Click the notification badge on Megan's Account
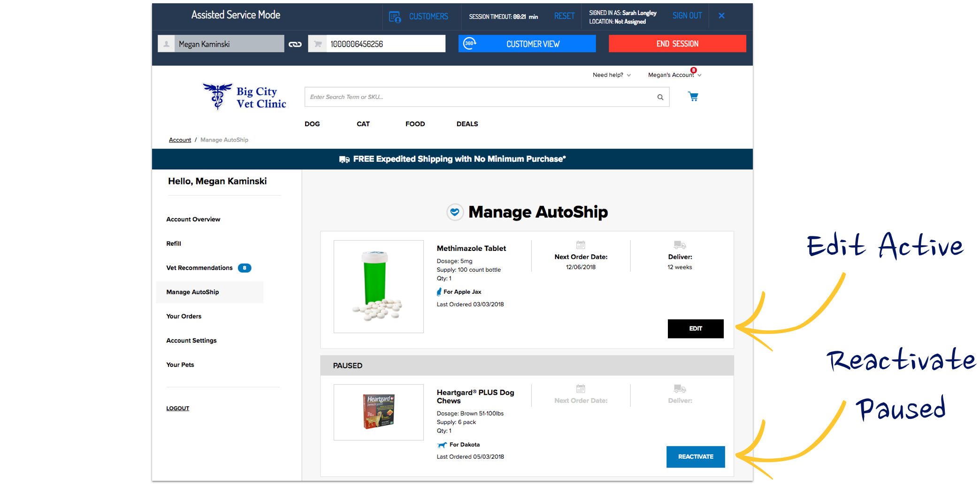Image resolution: width=980 pixels, height=485 pixels. pyautogui.click(x=693, y=70)
